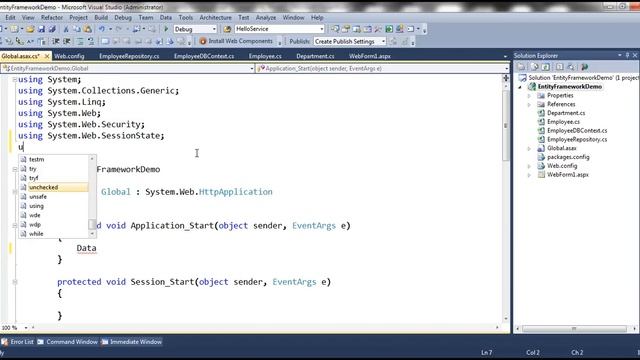Click the Open File folder icon in toolbar
Viewport: 640px width, 360px height.
coord(30,29)
